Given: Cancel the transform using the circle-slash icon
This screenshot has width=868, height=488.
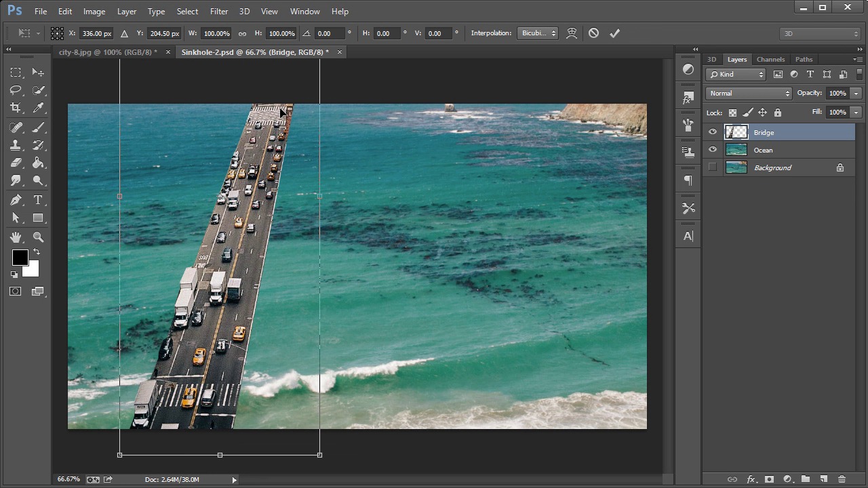Looking at the screenshot, I should (593, 33).
